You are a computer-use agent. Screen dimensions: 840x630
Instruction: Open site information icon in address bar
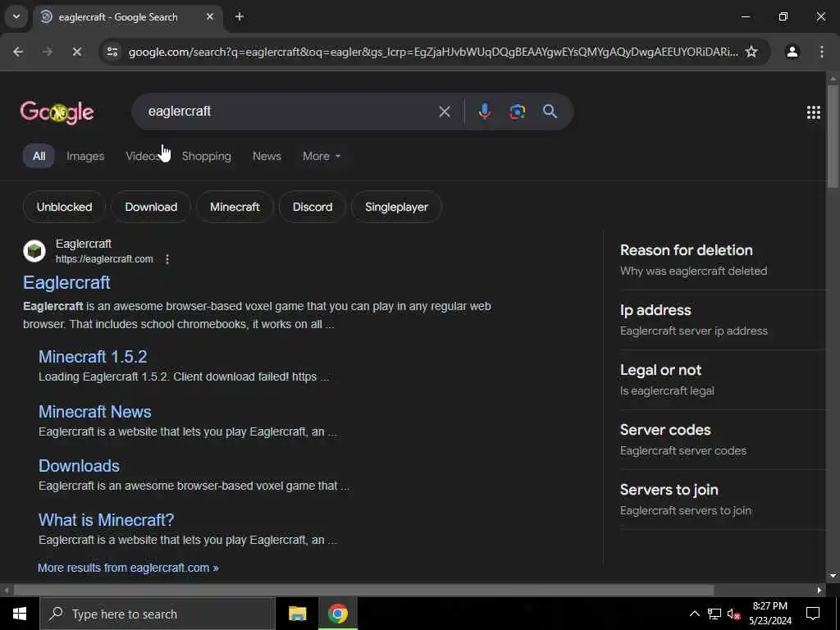pos(112,52)
